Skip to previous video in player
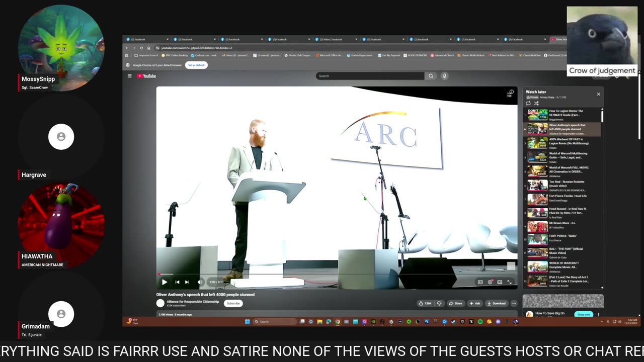This screenshot has width=644, height=362. pos(177,282)
